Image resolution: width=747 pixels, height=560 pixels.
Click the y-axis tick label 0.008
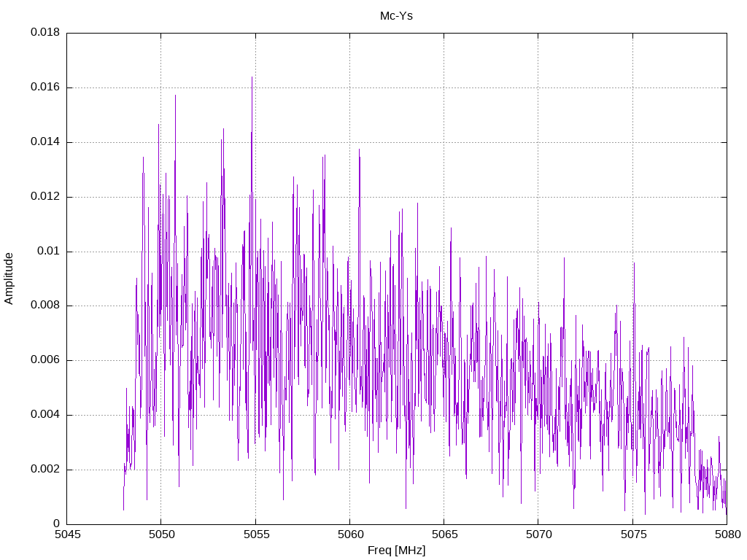pyautogui.click(x=45, y=306)
